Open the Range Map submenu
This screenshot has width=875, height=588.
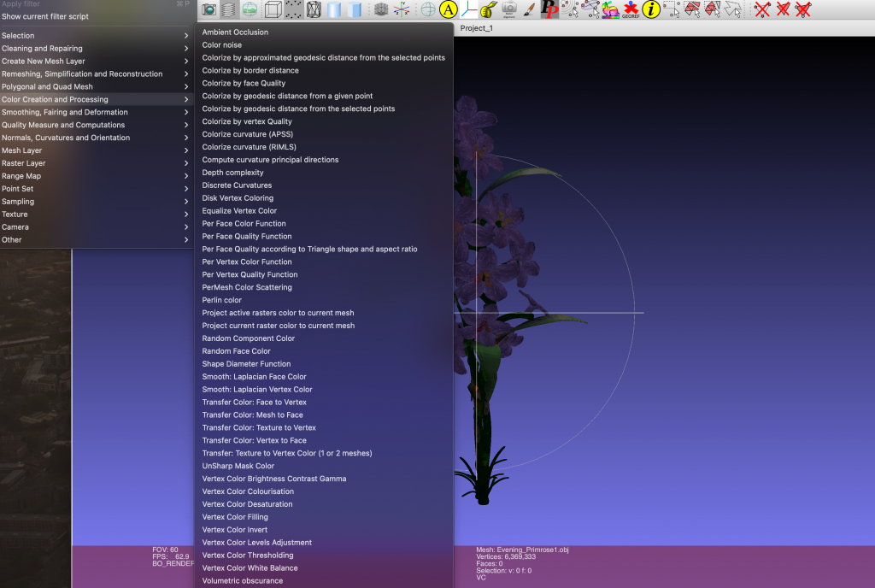click(x=96, y=176)
